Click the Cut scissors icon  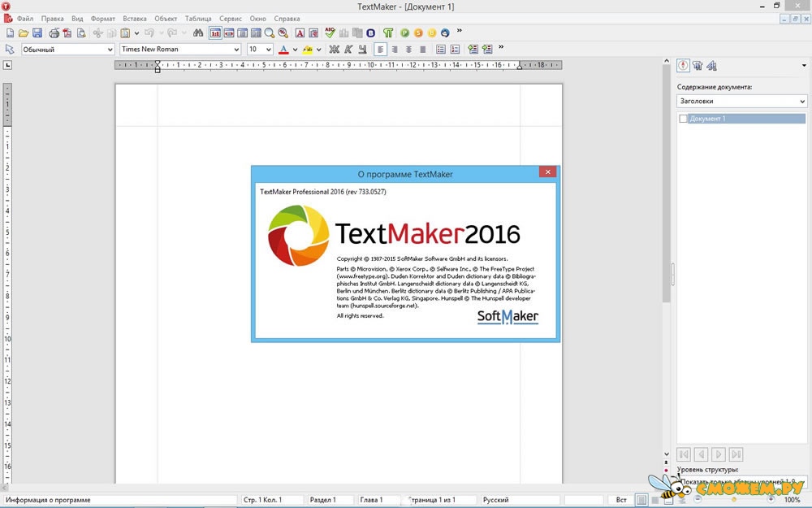pyautogui.click(x=98, y=33)
